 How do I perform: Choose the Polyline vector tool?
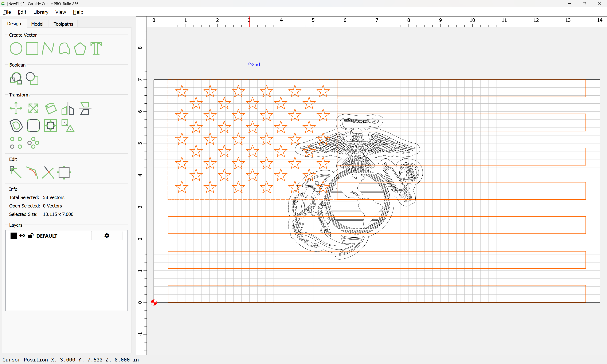click(48, 48)
